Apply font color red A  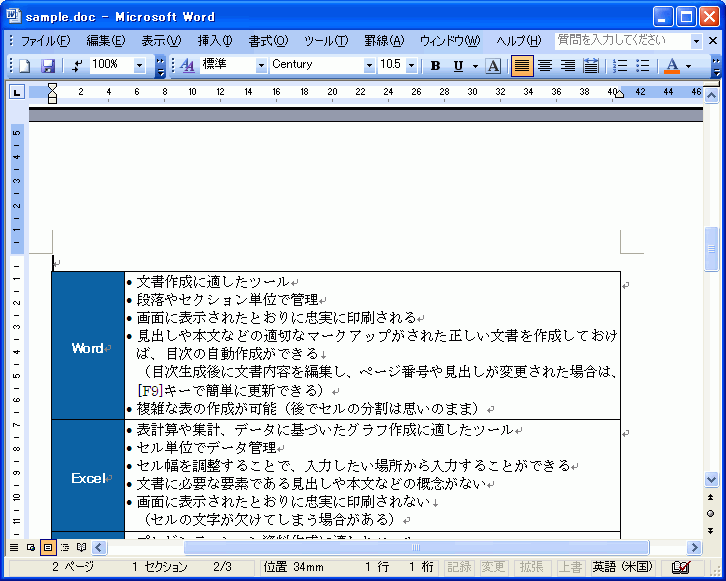(672, 66)
